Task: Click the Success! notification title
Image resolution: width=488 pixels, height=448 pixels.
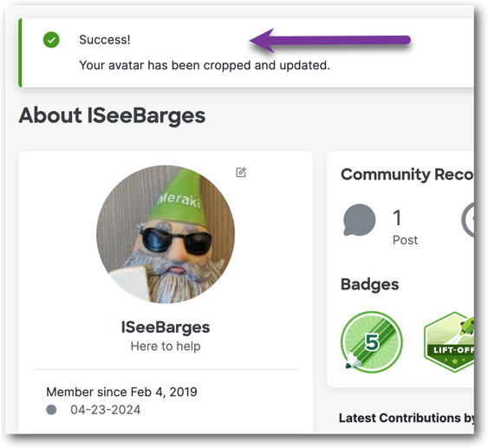Action: (x=105, y=40)
